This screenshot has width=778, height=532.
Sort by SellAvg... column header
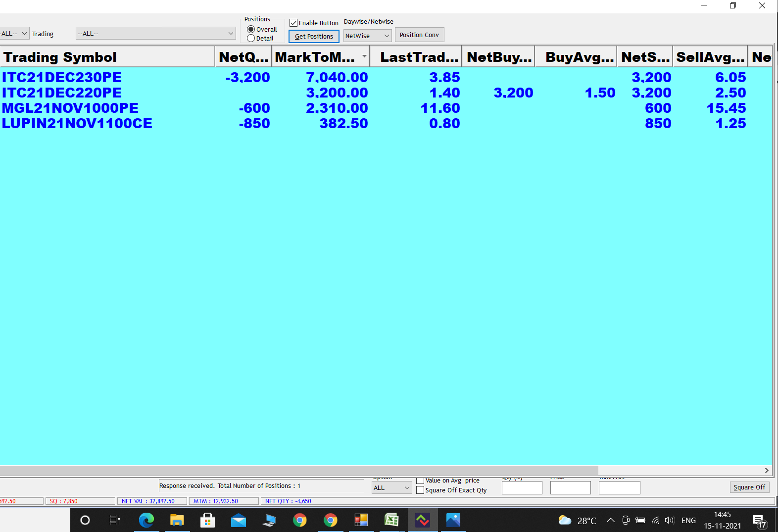coord(710,57)
